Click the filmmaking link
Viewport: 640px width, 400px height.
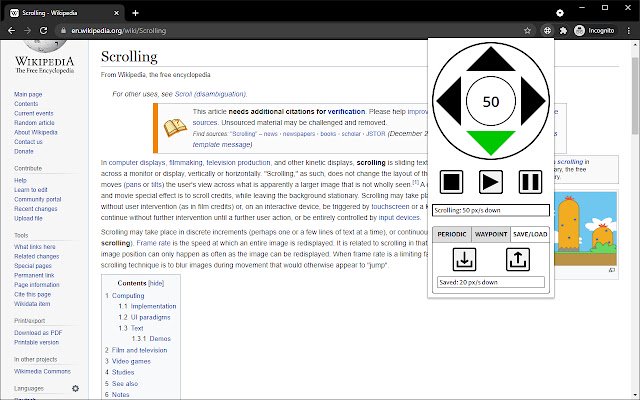(186, 162)
